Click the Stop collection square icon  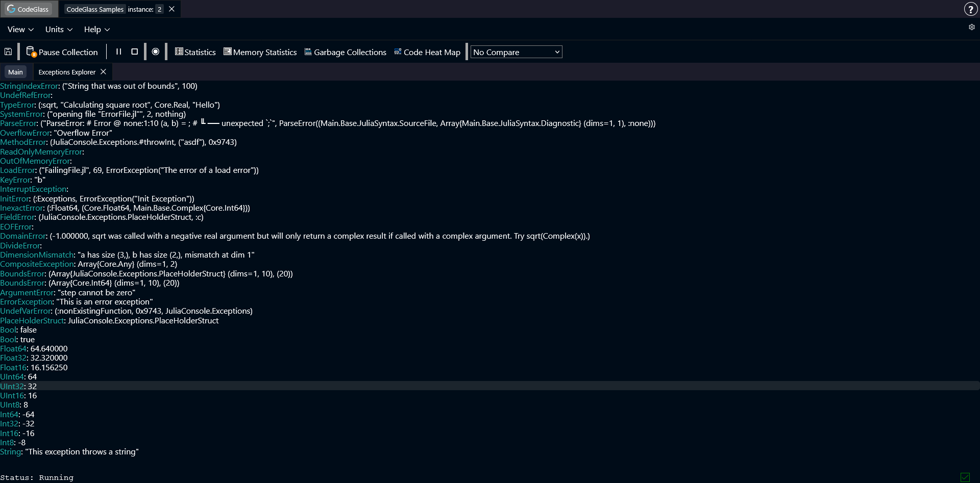(x=134, y=52)
